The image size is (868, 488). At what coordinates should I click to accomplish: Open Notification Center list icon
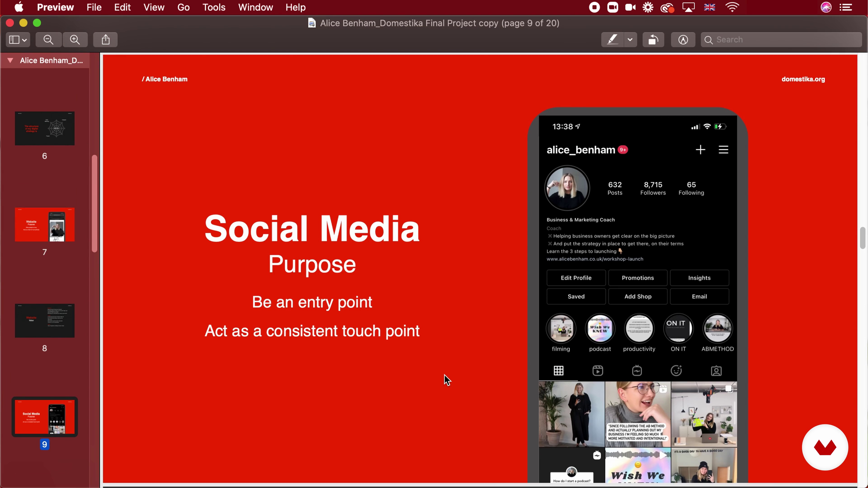pyautogui.click(x=846, y=7)
